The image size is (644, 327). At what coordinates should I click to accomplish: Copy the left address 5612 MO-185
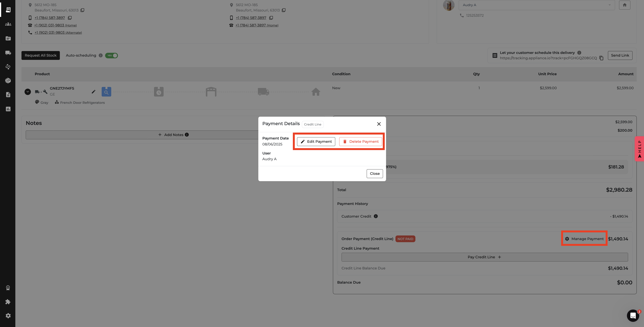(x=82, y=10)
